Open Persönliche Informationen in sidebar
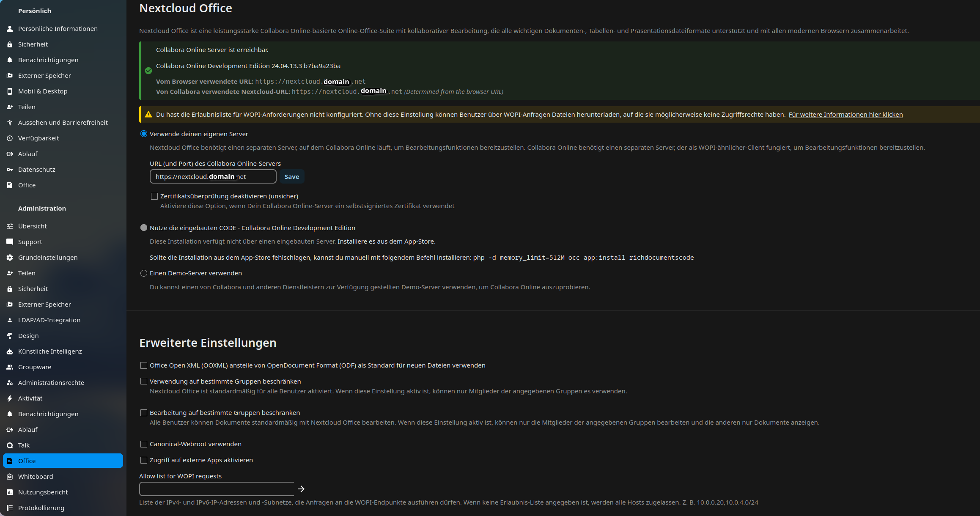The image size is (980, 516). [x=58, y=29]
